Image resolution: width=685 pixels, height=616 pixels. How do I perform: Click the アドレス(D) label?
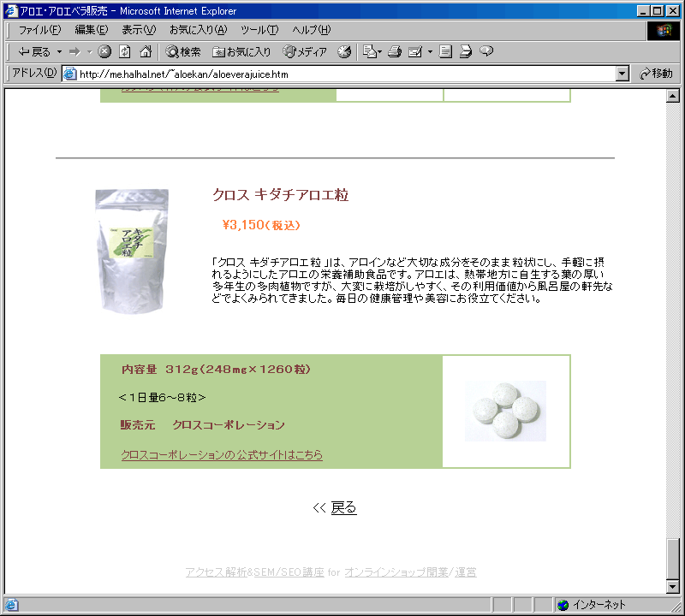(x=34, y=73)
